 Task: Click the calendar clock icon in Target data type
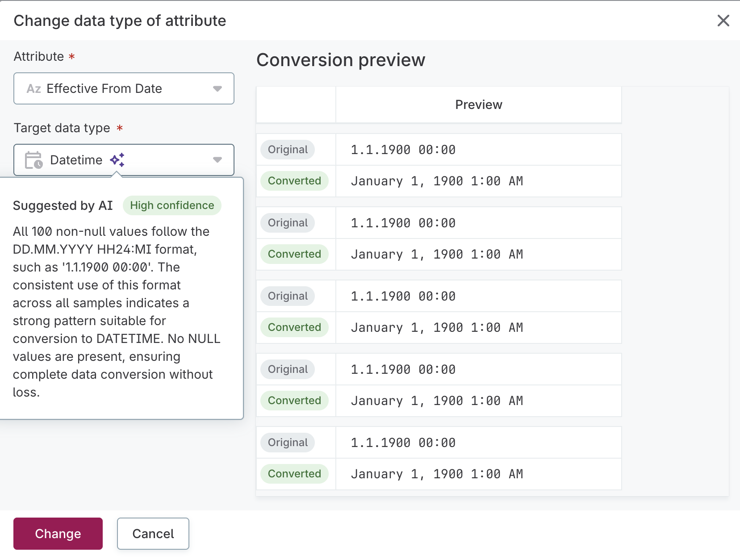click(x=33, y=160)
